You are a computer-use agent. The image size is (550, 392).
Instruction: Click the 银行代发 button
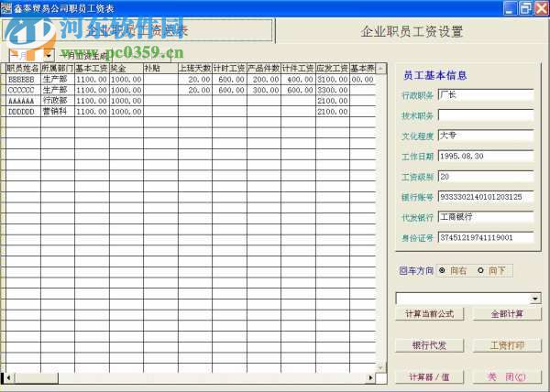[x=429, y=345]
